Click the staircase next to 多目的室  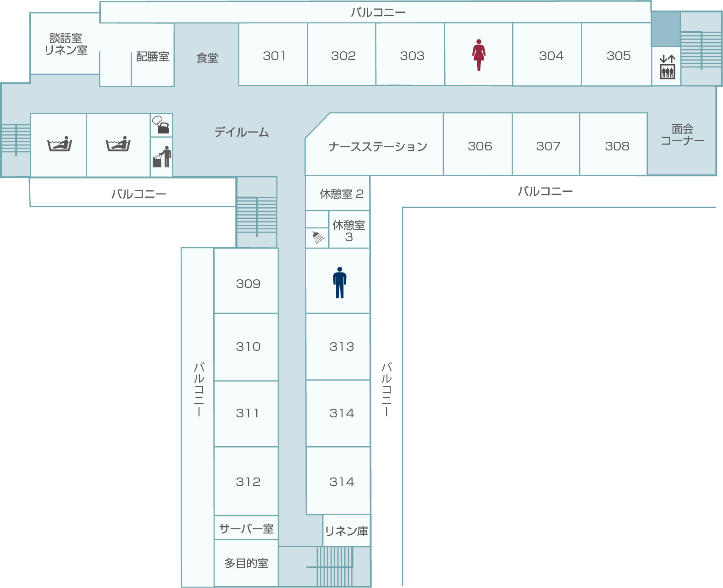(x=335, y=566)
